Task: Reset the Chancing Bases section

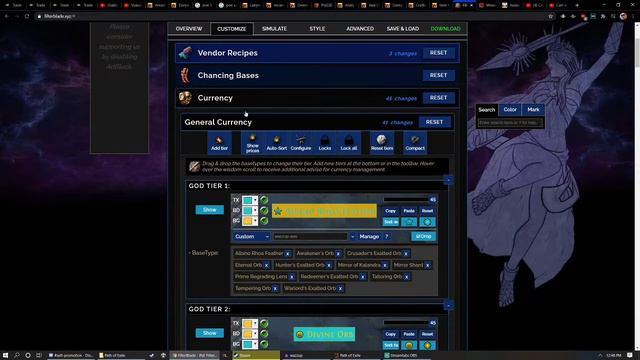Action: tap(438, 76)
